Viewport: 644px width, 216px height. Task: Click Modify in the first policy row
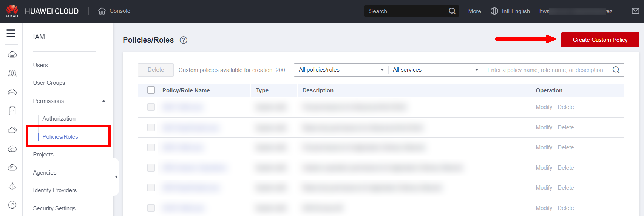tap(544, 107)
